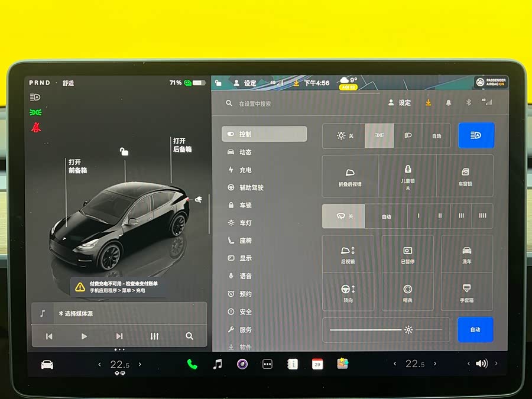Image resolution: width=532 pixels, height=399 pixels.
Task: Select the low beam headlights option
Action: (x=408, y=136)
